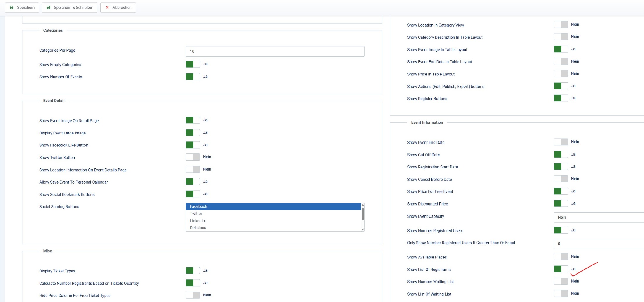This screenshot has width=644, height=302.
Task: Select LinkedIn in Social Sharing Buttons list
Action: [197, 221]
